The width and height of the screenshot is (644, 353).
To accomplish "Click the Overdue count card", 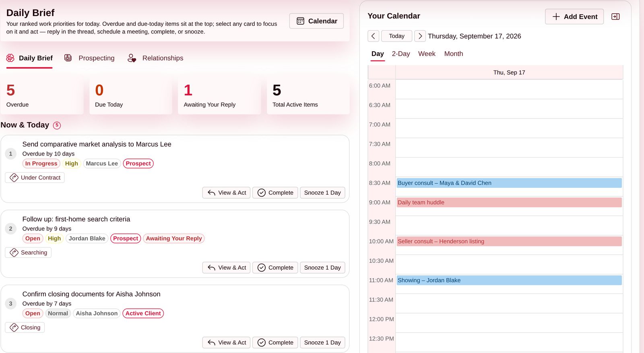I will click(x=42, y=96).
